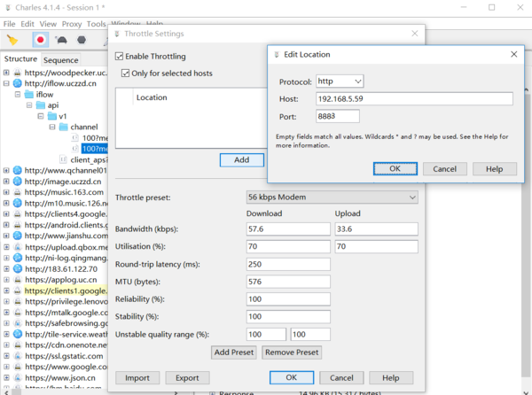Click the Remove Preset button
This screenshot has height=395, width=532.
pyautogui.click(x=292, y=352)
